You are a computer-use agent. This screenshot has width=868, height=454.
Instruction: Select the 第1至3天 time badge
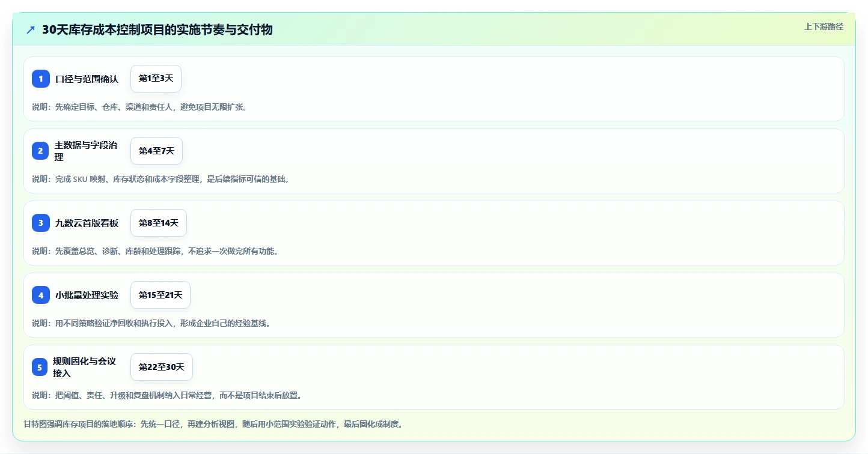pyautogui.click(x=156, y=79)
